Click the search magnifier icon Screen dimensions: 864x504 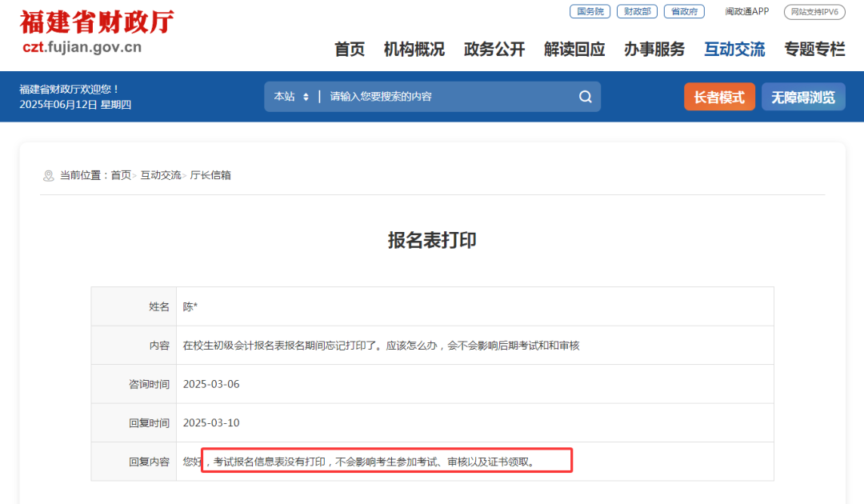(x=585, y=96)
